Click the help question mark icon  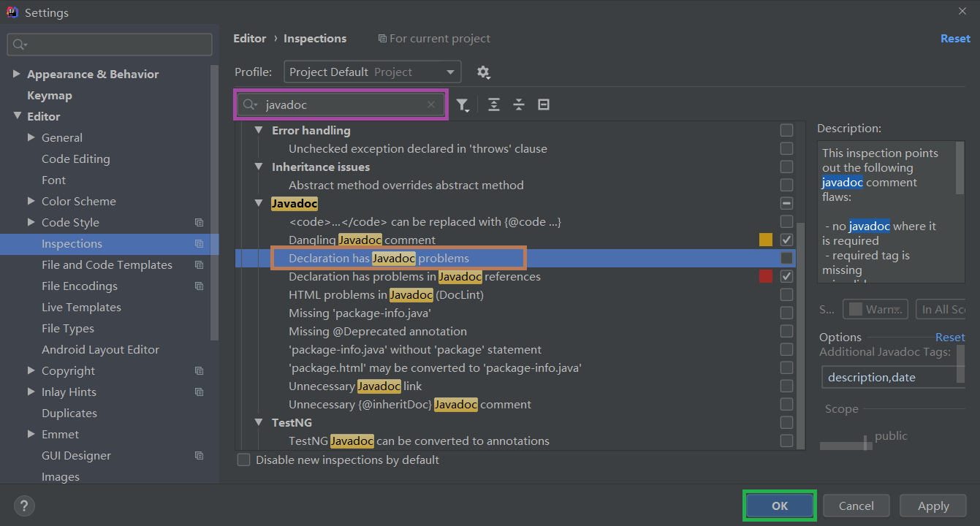(x=24, y=506)
